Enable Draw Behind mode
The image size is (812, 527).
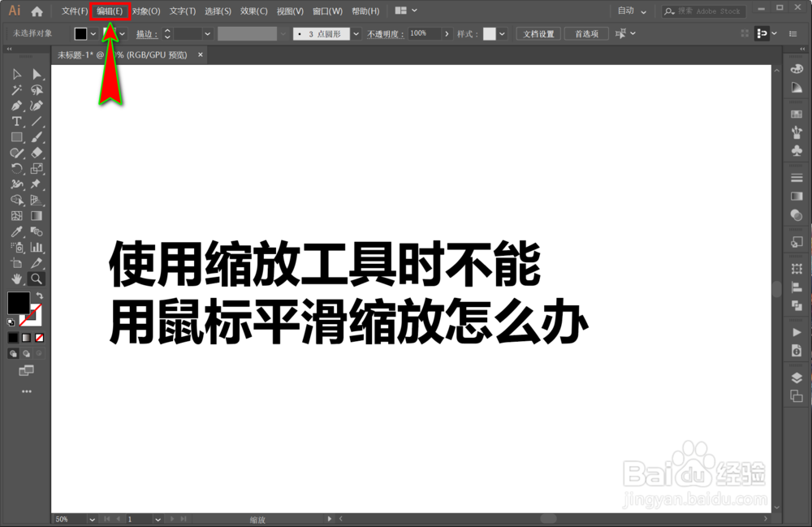pos(26,353)
